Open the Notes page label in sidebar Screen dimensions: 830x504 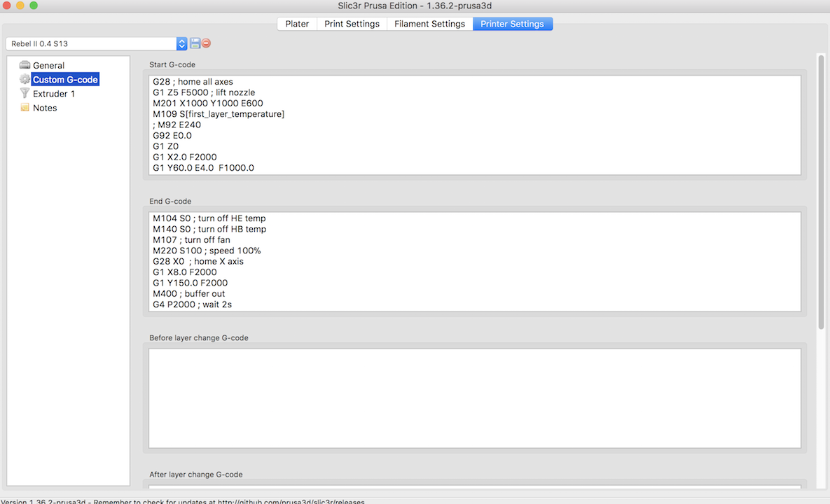[x=45, y=108]
